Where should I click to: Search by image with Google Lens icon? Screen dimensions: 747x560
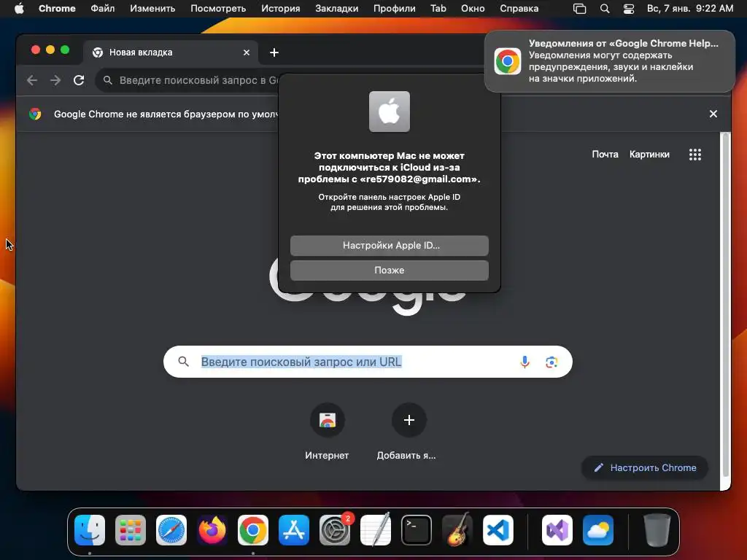[x=551, y=362]
